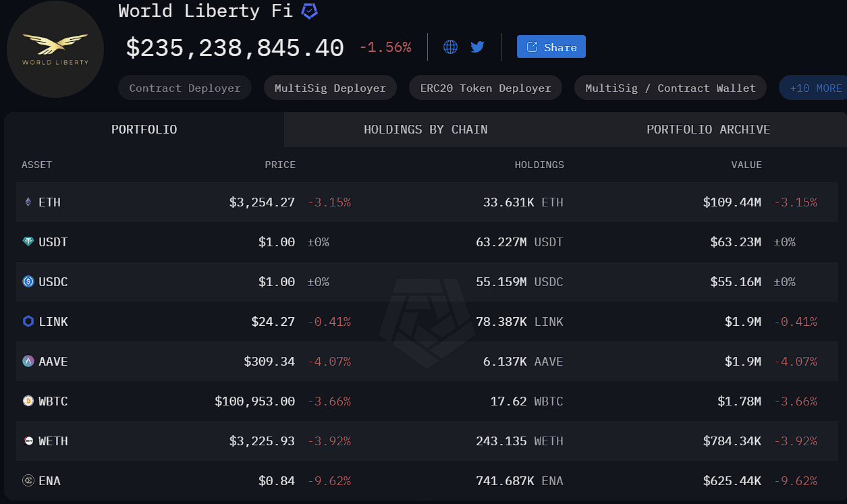Open the Twitter bird icon
Screen dimensions: 847x504
click(477, 47)
